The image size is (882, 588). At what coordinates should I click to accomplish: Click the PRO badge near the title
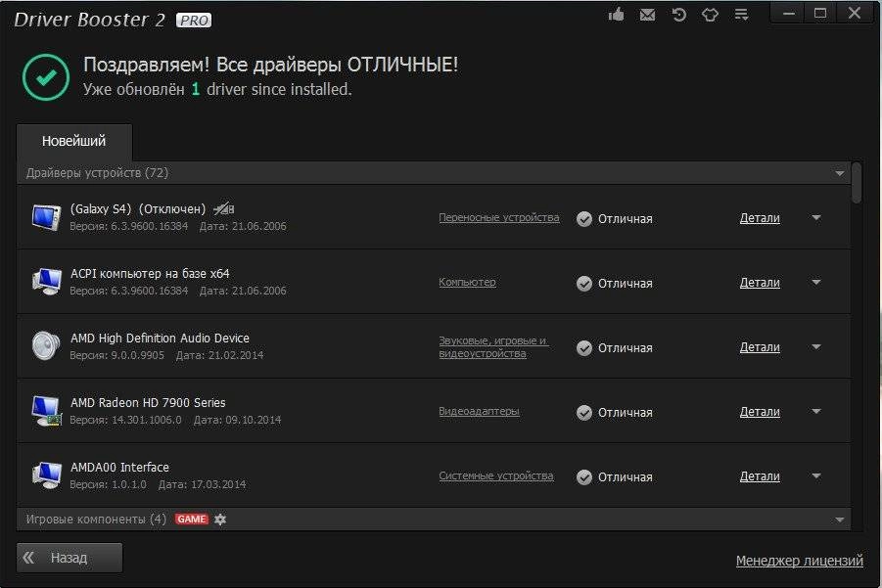pos(194,21)
